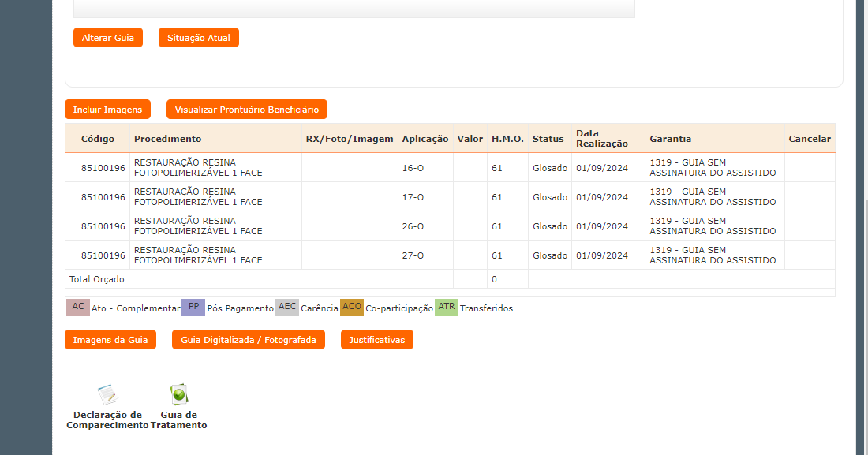868x455 pixels.
Task: Click Glosado status in the 16-O row
Action: [x=550, y=168]
